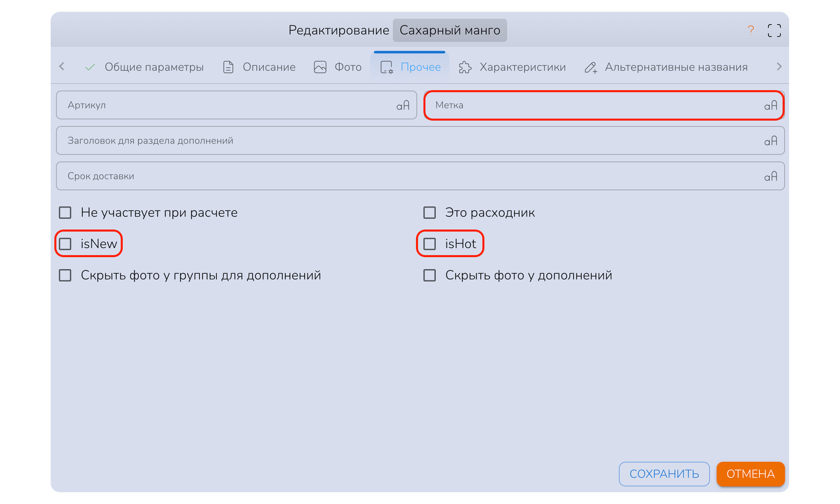840x504 pixels.
Task: Toggle the isHot checkbox
Action: click(x=430, y=244)
